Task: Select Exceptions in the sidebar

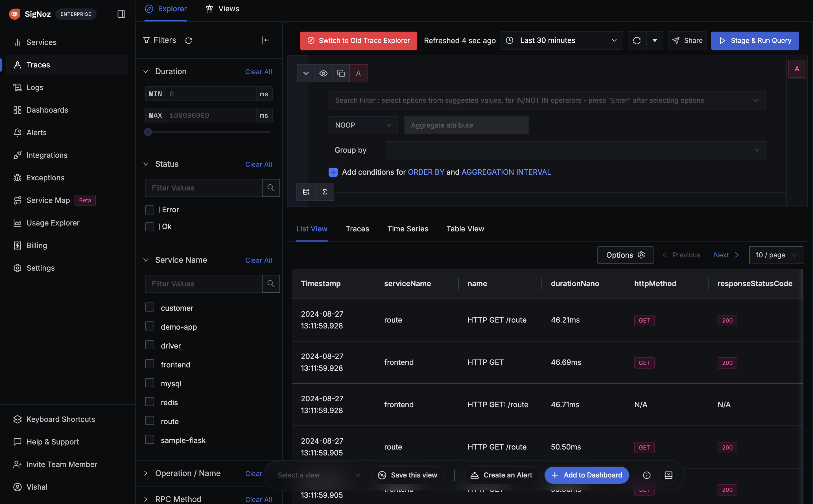Action: click(45, 177)
